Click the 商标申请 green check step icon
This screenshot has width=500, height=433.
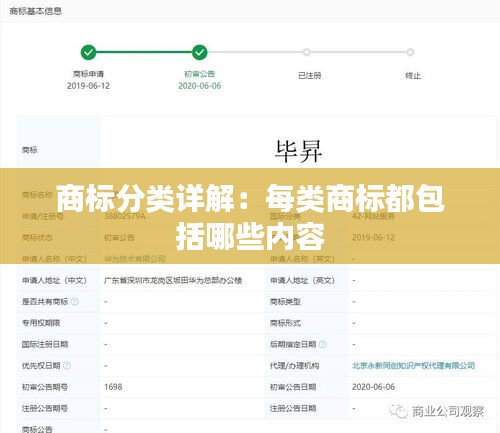tap(88, 52)
